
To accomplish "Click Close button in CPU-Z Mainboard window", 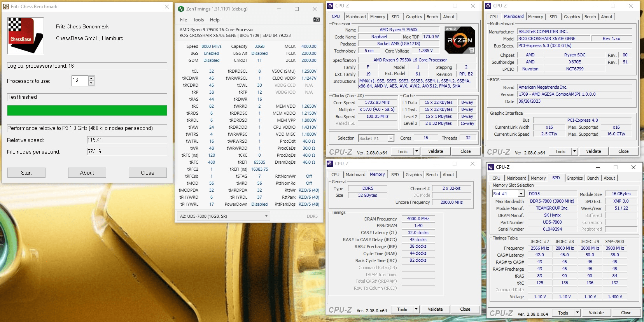I will [623, 151].
